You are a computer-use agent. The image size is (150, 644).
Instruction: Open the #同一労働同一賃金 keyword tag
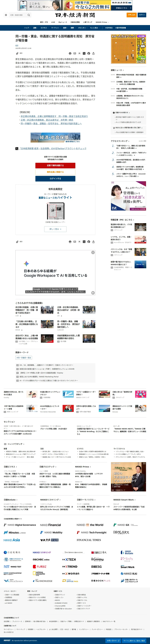pyautogui.click(x=23, y=358)
